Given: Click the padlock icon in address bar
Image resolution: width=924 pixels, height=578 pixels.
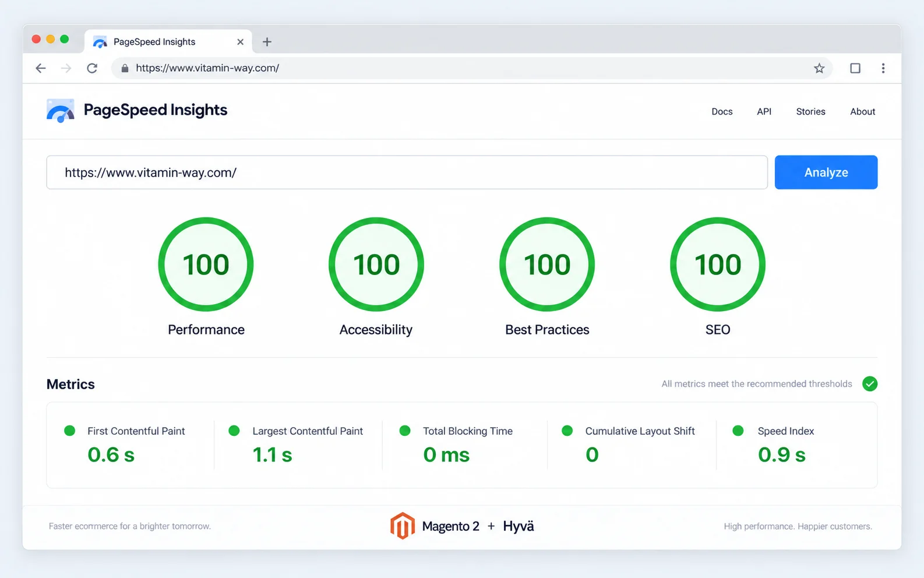Looking at the screenshot, I should (x=125, y=68).
